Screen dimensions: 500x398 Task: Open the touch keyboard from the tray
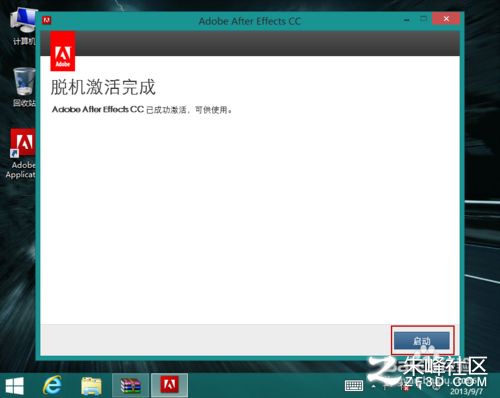354,386
